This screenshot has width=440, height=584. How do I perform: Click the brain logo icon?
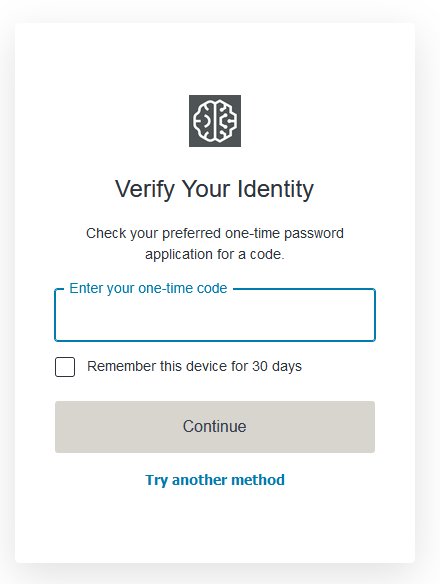(215, 121)
